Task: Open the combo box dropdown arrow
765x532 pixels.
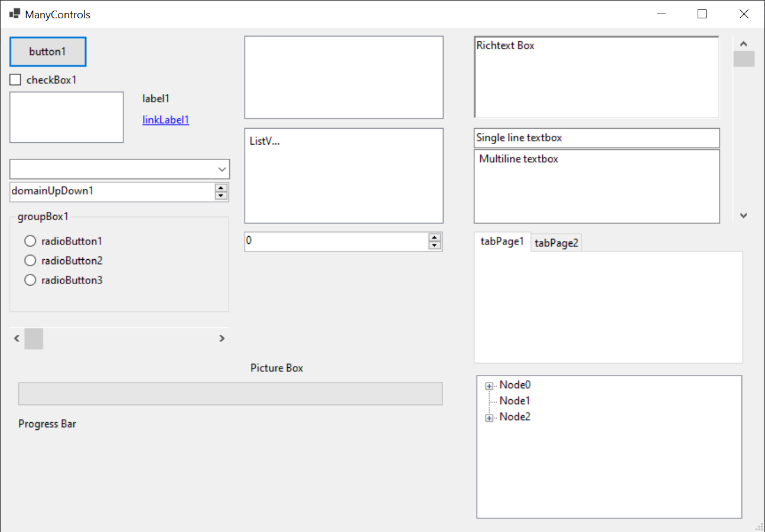Action: (222, 169)
